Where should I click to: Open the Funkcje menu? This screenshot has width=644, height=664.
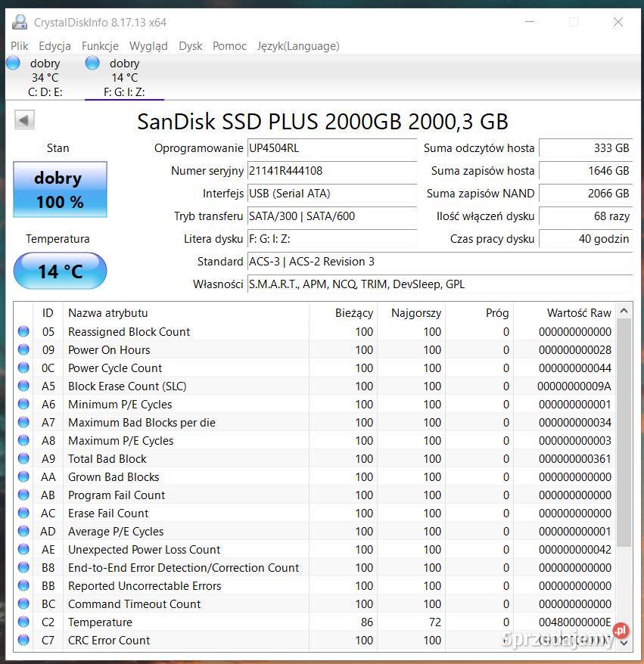[x=100, y=45]
